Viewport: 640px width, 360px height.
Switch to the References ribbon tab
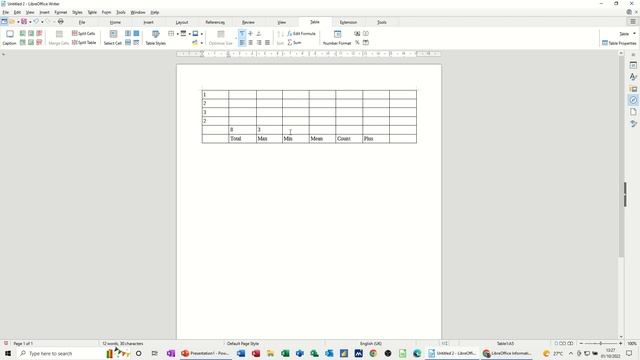(x=215, y=22)
